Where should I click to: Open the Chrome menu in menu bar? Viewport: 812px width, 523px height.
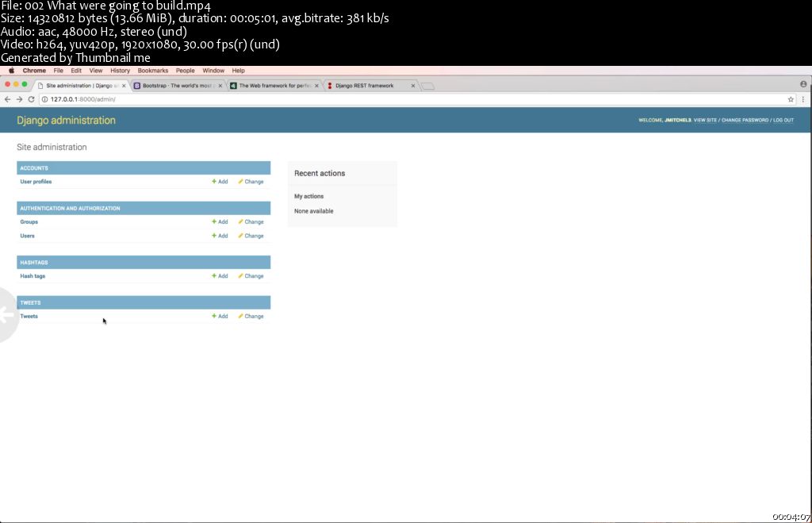tap(34, 71)
